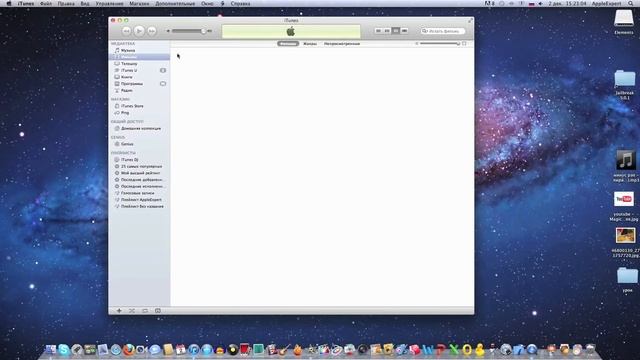640x360 pixels.
Task: Open Finder from the Dock
Action: coord(51,349)
